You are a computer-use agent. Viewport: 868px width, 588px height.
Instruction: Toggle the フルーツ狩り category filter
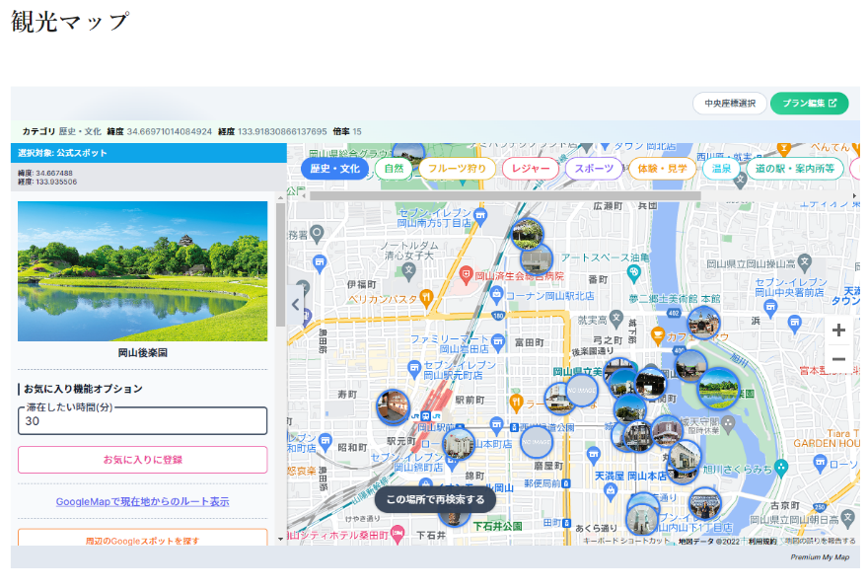pyautogui.click(x=457, y=169)
